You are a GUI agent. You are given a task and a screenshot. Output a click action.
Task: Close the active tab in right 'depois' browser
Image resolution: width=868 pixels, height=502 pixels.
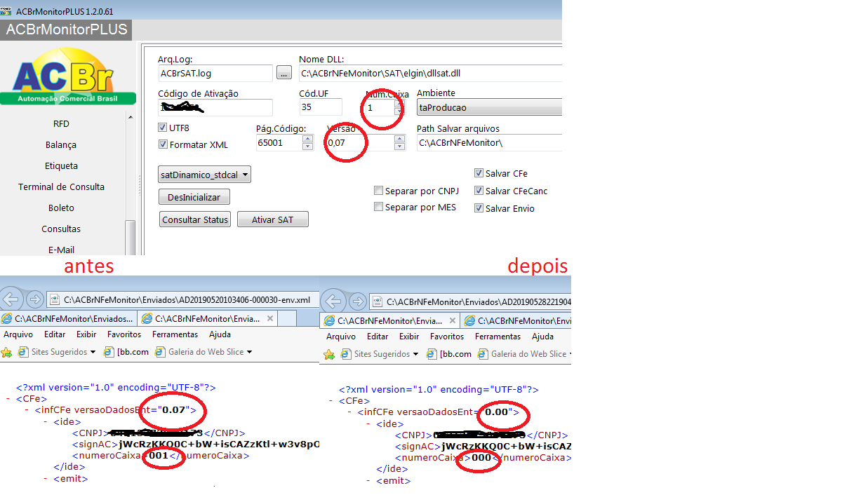point(452,320)
